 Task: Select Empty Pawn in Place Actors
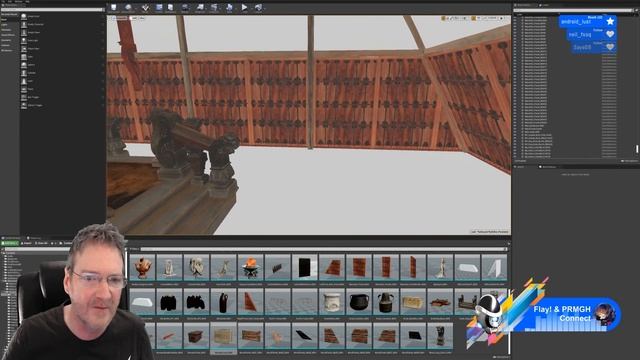click(62, 33)
